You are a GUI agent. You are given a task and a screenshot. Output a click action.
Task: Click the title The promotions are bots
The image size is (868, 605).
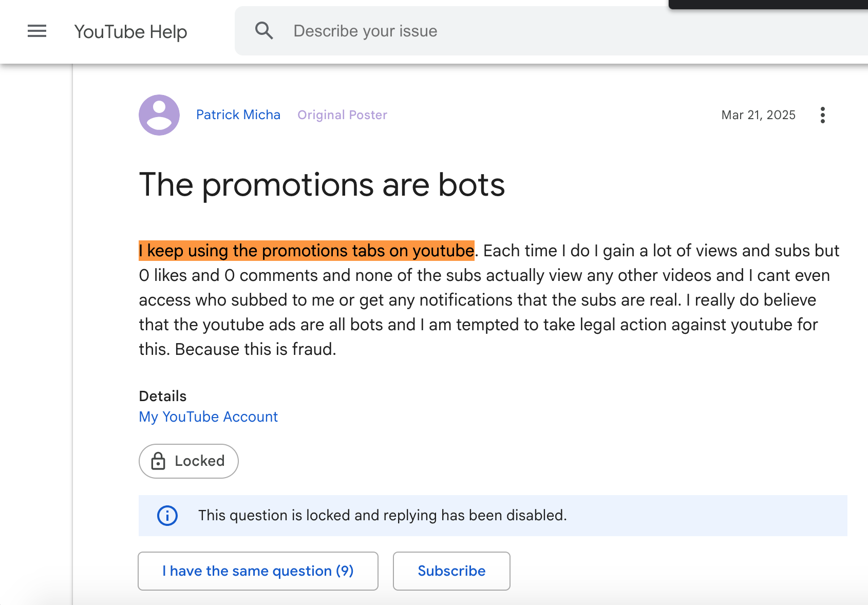click(322, 184)
